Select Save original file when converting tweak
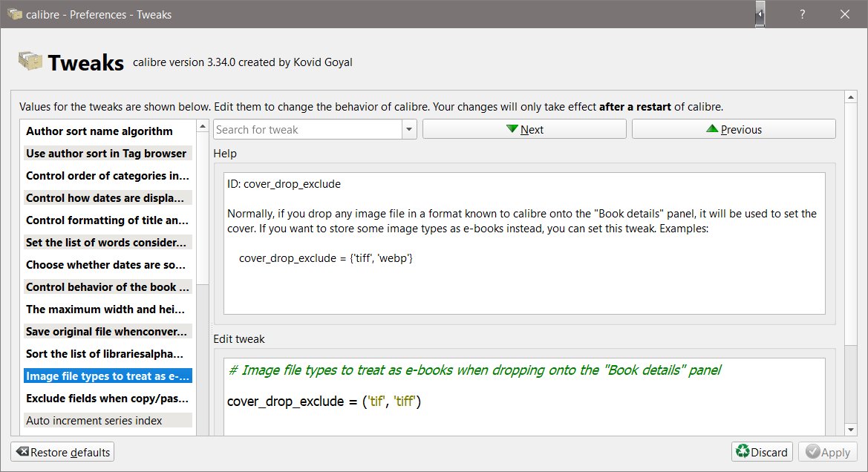This screenshot has height=472, width=868. point(108,332)
